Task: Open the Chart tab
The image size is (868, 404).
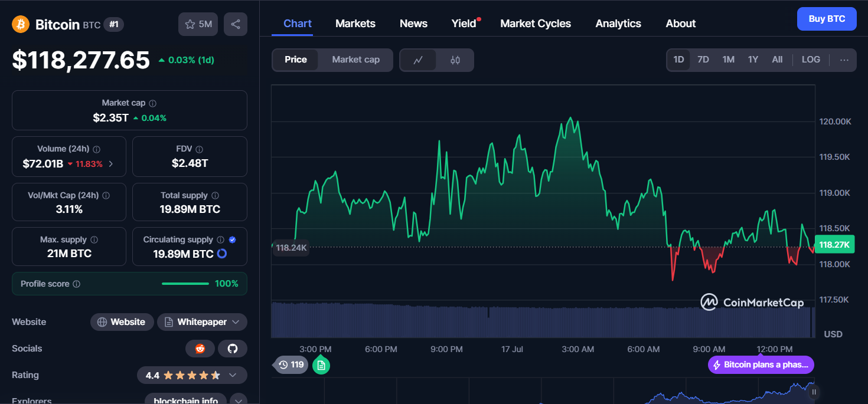Action: pos(298,24)
